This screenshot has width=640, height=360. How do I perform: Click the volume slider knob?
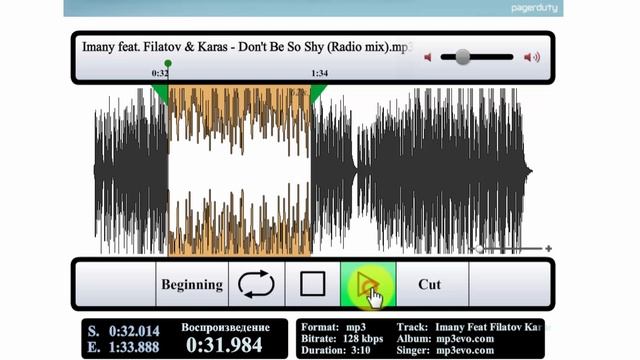462,57
